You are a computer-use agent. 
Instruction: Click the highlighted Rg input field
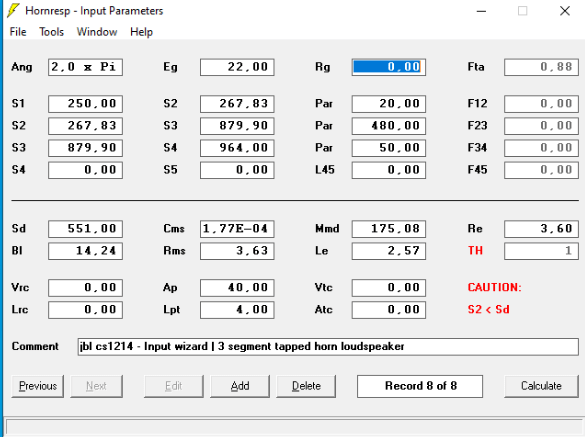pyautogui.click(x=389, y=67)
